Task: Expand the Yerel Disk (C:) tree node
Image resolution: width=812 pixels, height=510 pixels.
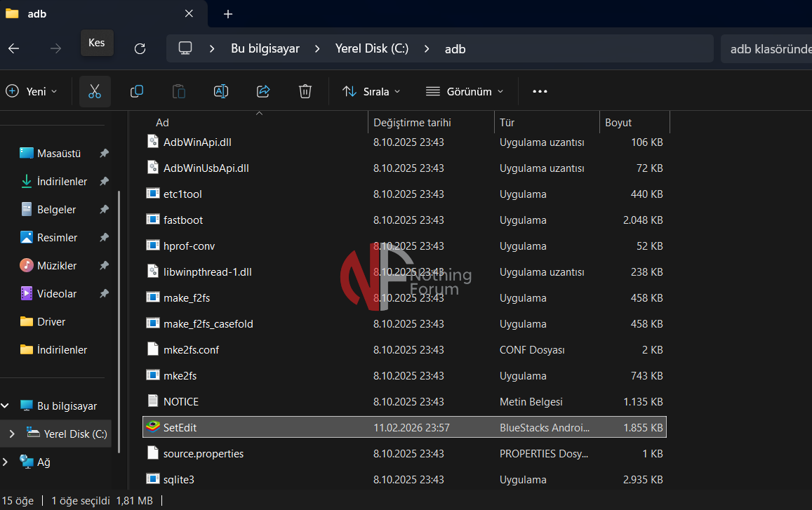Action: [11, 434]
